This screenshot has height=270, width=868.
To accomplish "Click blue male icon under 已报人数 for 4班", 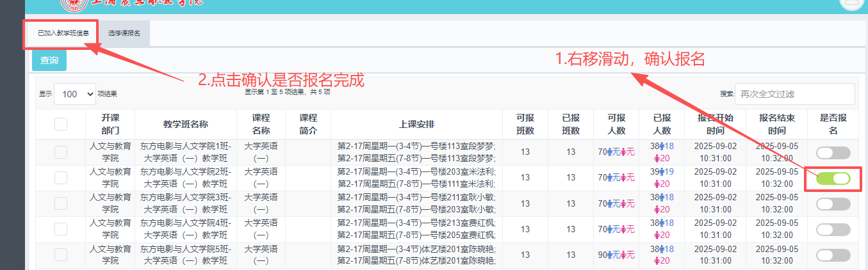I will tap(662, 223).
